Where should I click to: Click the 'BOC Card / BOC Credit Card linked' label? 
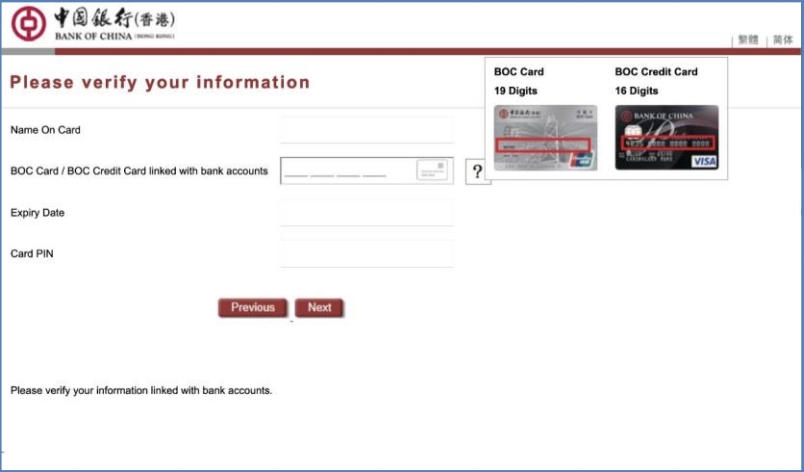coord(139,171)
